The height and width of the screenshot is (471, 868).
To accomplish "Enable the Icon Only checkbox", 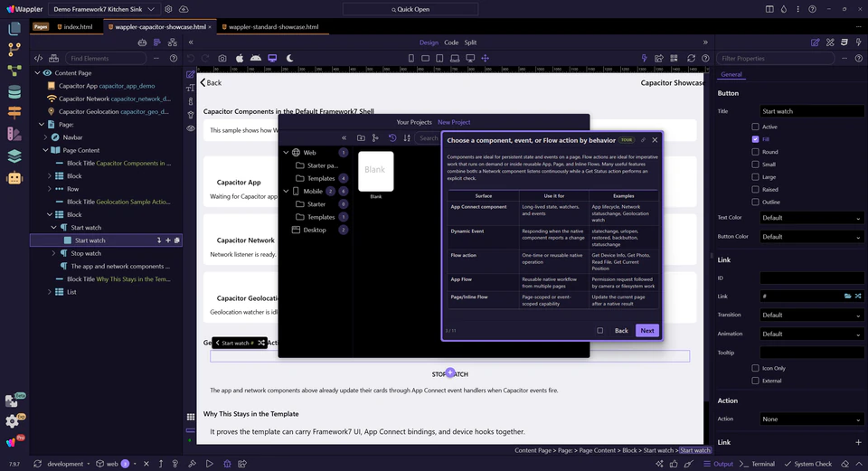I will tap(755, 368).
